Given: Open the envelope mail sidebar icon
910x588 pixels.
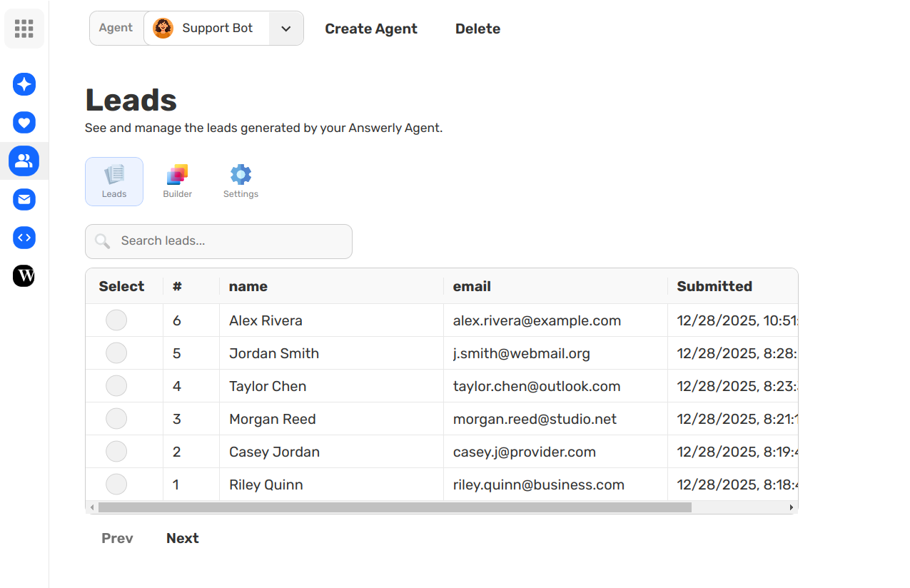Looking at the screenshot, I should pyautogui.click(x=24, y=200).
